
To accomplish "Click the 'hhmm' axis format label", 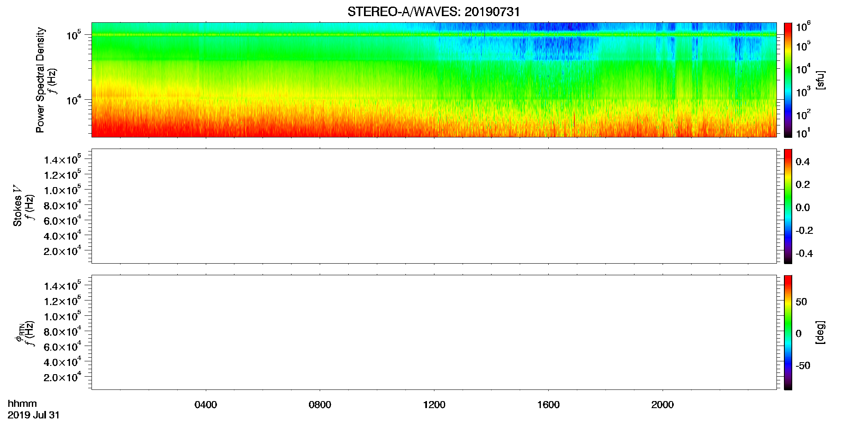I will point(22,404).
